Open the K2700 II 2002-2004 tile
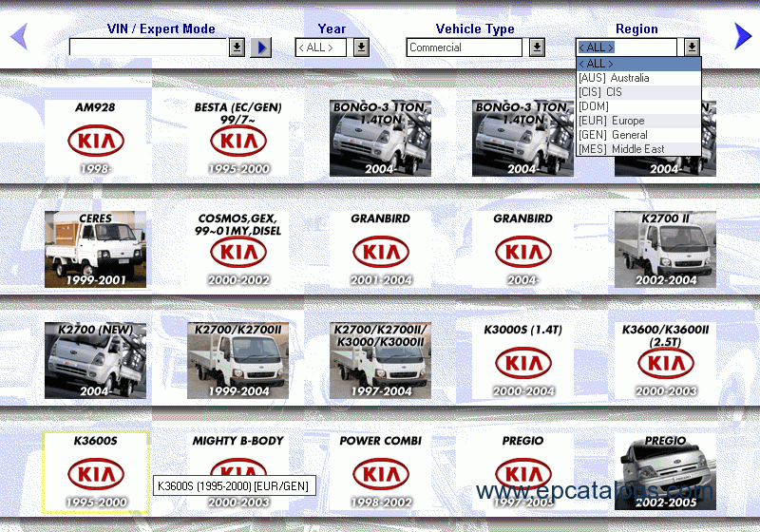The height and width of the screenshot is (532, 760). pyautogui.click(x=666, y=249)
